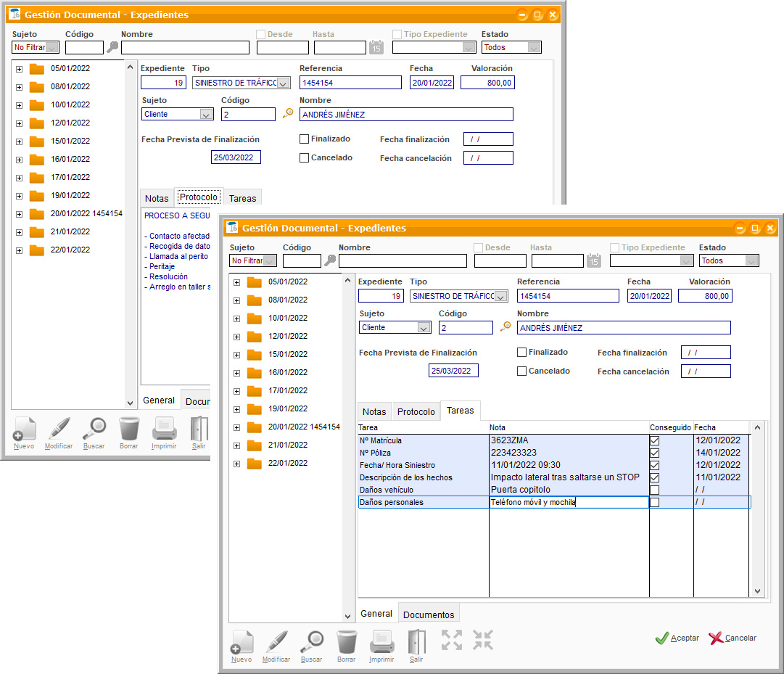The width and height of the screenshot is (784, 674).
Task: Click client lookup magnifier beside Código 2, front window
Action: click(506, 326)
